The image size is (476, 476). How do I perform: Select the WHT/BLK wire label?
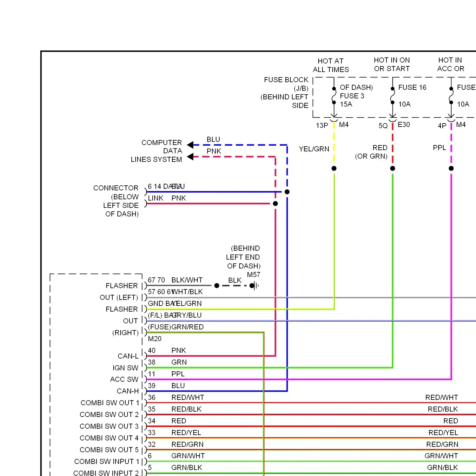point(187,292)
